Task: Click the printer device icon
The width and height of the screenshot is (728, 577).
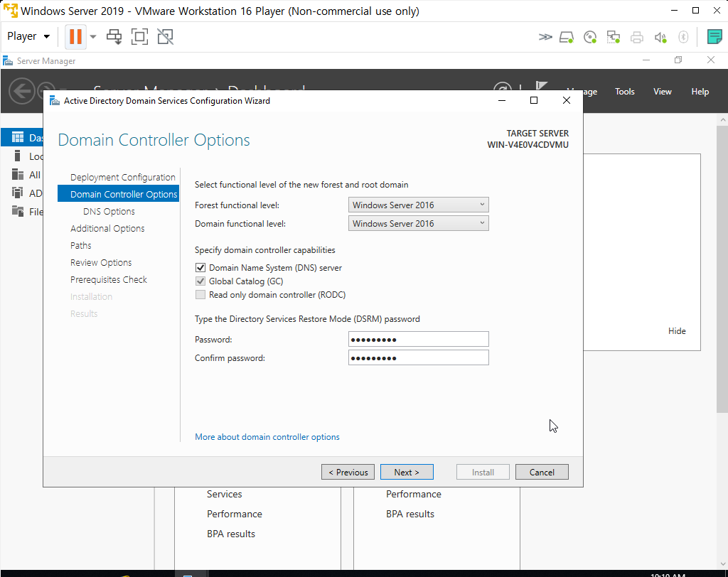Action: point(636,37)
